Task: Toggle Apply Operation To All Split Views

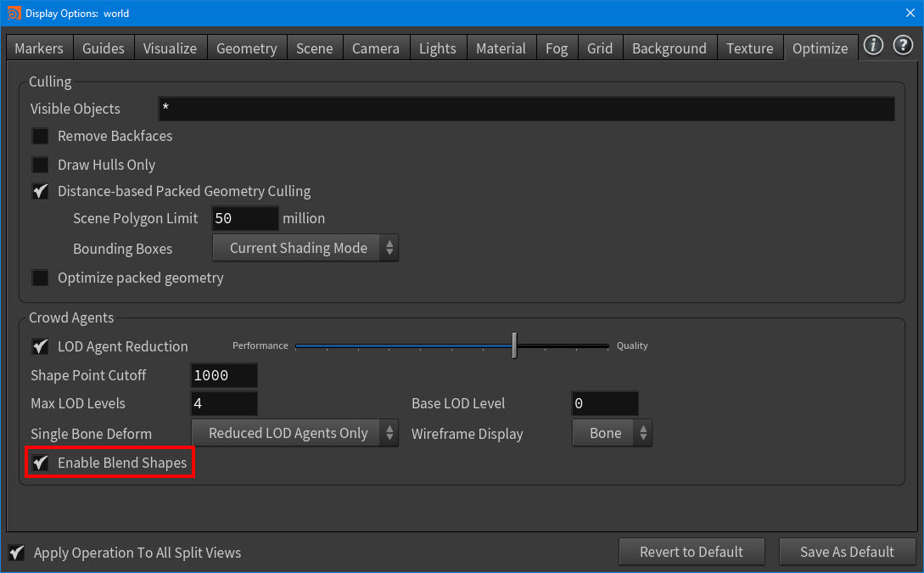Action: (x=16, y=553)
